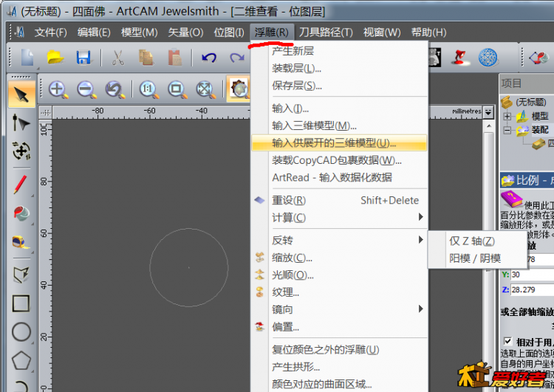Click the blue Undo arrow

tap(209, 58)
